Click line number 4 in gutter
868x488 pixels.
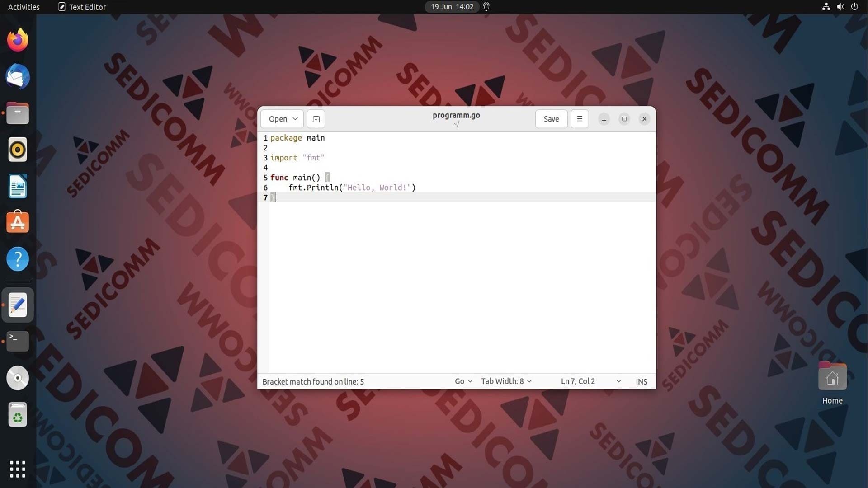[x=265, y=168]
